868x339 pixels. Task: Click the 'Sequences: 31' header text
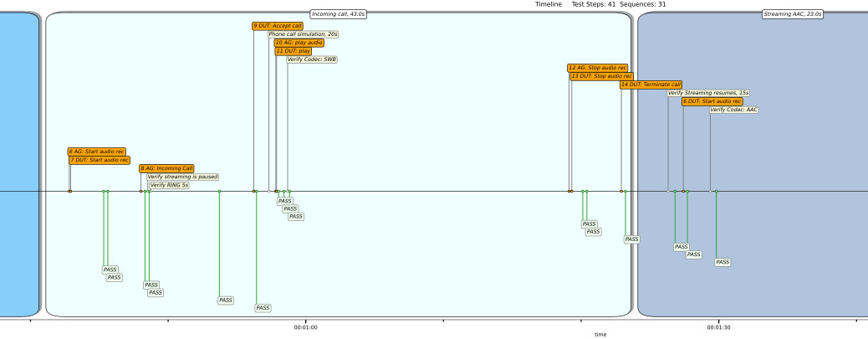(x=643, y=4)
